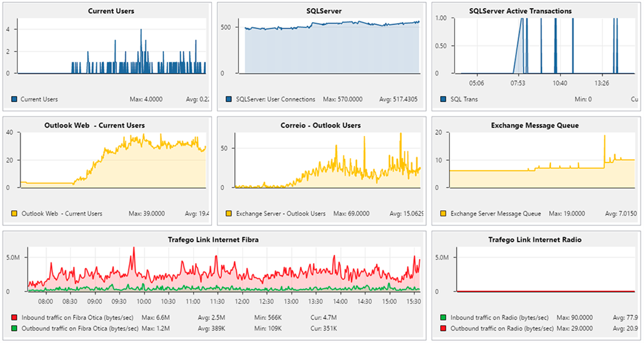Viewport: 644px width, 343px height.
Task: Click 'Max: 6.6M' inbound Fibra value
Action: [155, 318]
